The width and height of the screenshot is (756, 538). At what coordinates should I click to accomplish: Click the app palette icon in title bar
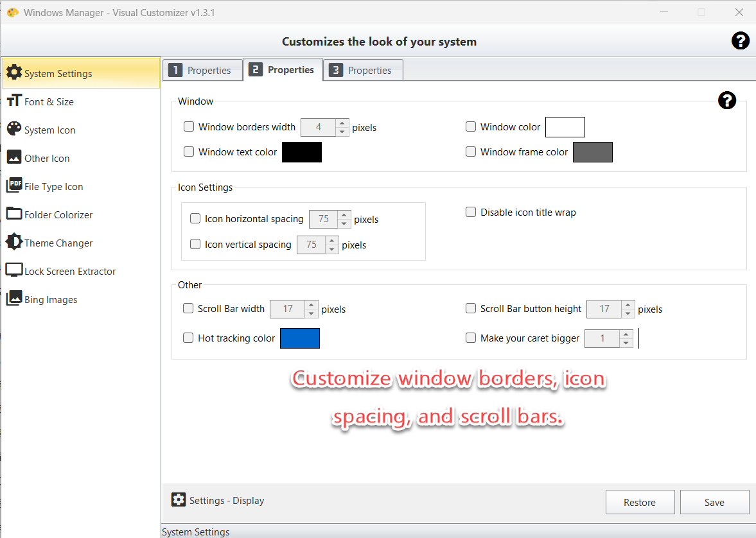tap(13, 13)
